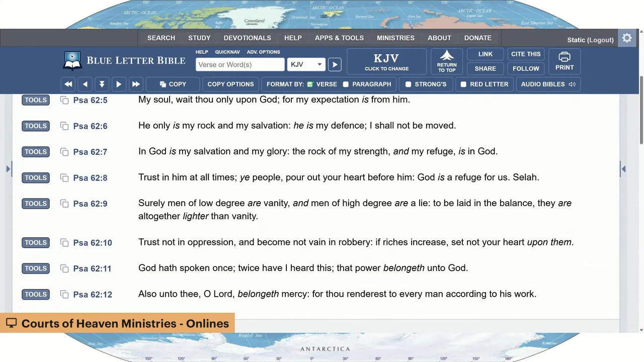
Task: Open the KJV version dropdown
Action: (306, 64)
